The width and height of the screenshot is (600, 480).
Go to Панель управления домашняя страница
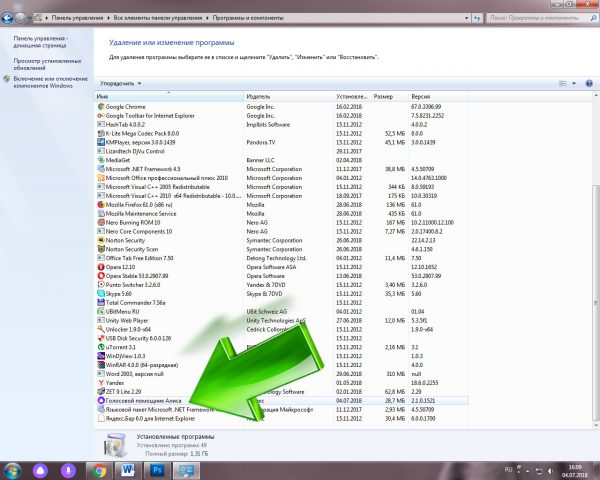point(40,42)
